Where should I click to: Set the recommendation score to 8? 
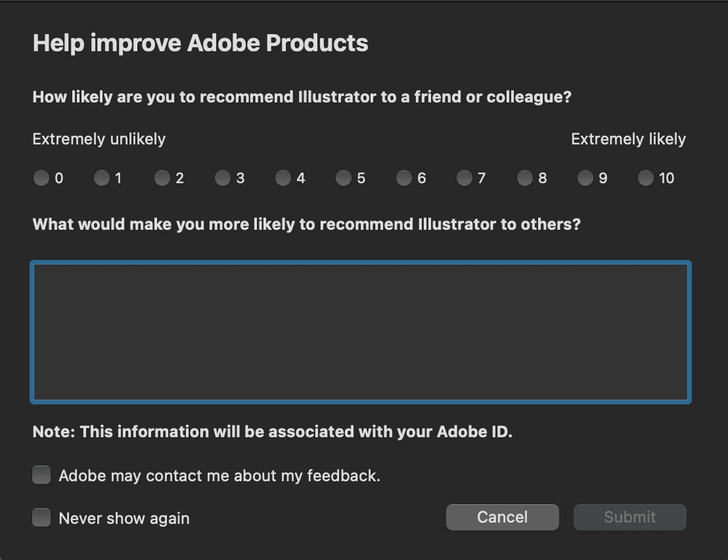click(x=525, y=178)
